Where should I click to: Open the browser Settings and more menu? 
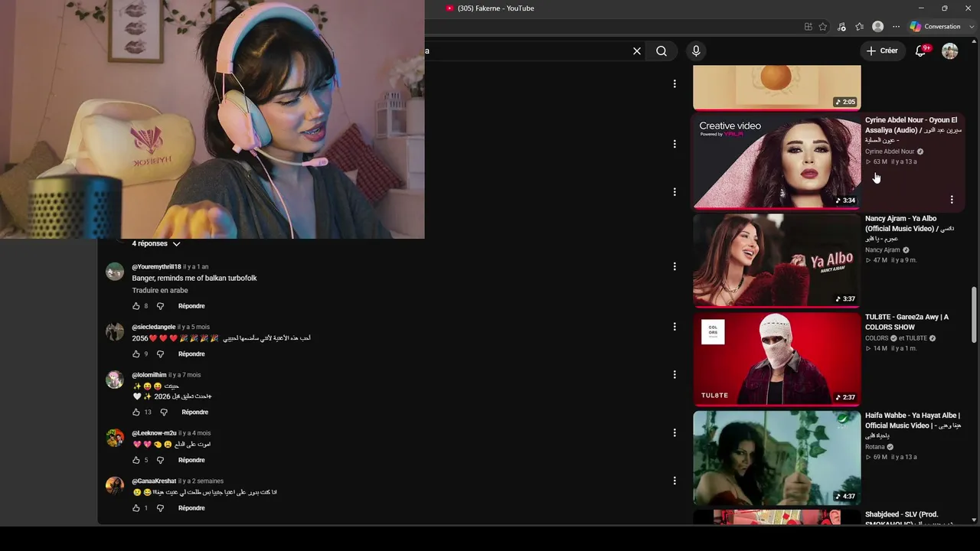(x=896, y=27)
